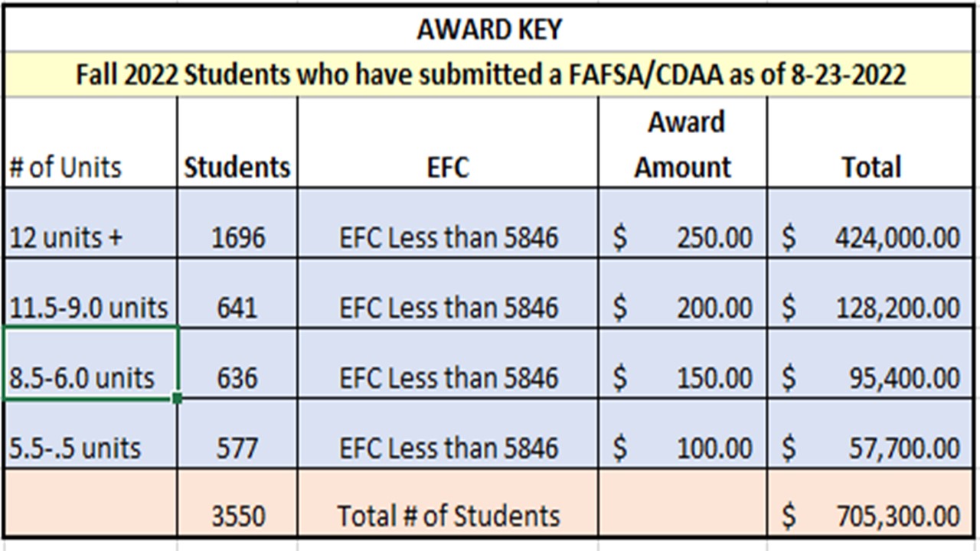Select the Award Amount header cell
Image resolution: width=980 pixels, height=551 pixels.
pyautogui.click(x=682, y=142)
